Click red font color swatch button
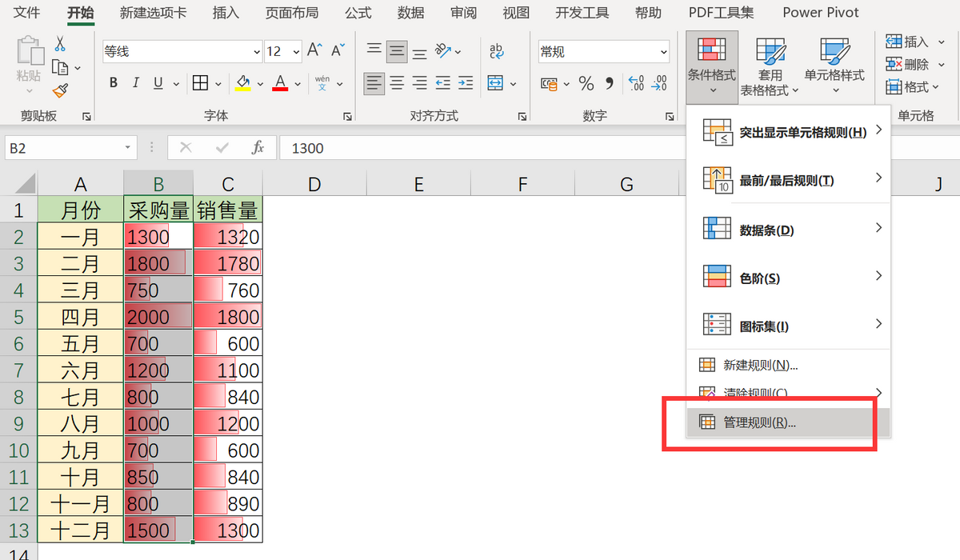960x560 pixels. (x=280, y=83)
